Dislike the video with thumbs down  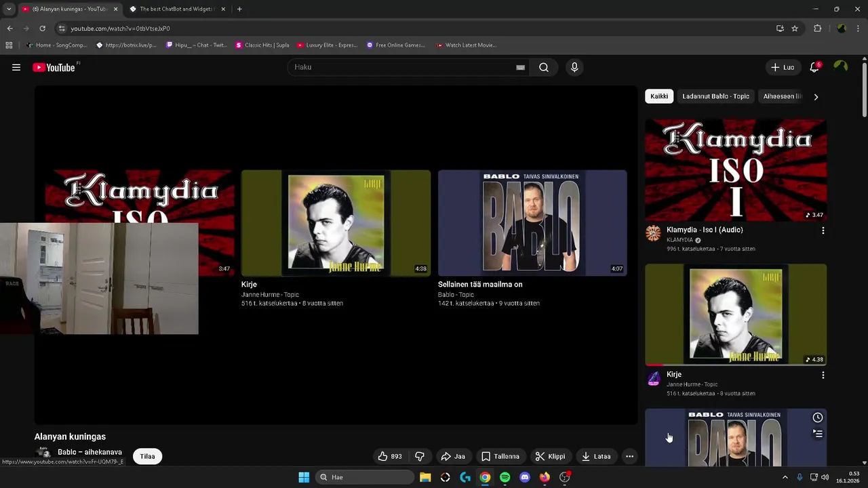[x=420, y=456]
